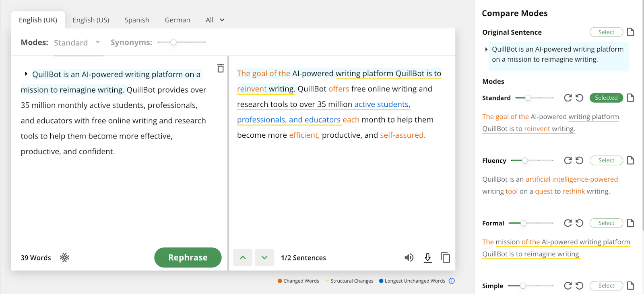Click the '39 Words' counter
Viewport: 644px width, 294px height.
[36, 258]
